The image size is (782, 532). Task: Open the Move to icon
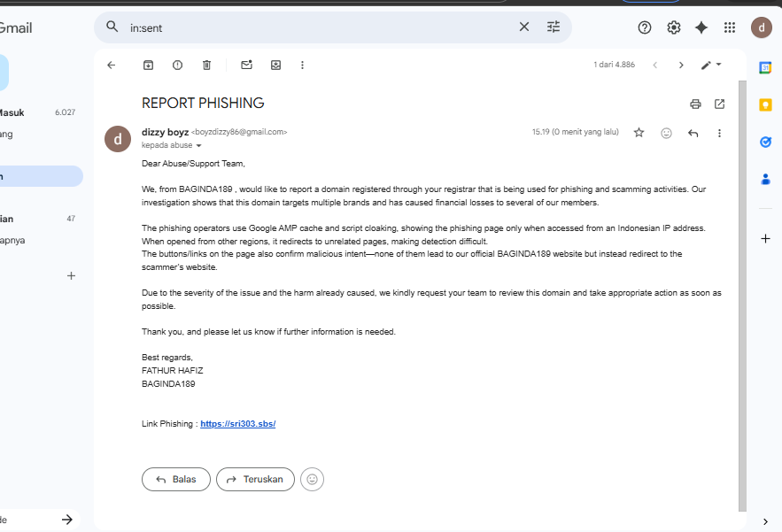(x=275, y=65)
